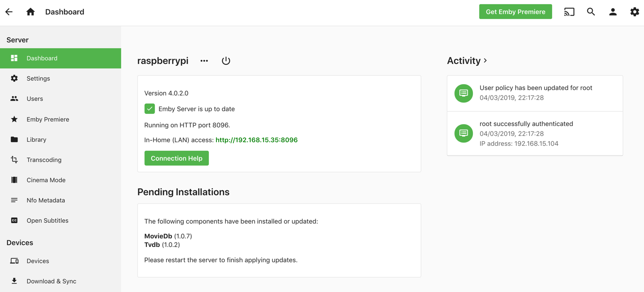
Task: Open the Library sidebar item
Action: coord(36,139)
